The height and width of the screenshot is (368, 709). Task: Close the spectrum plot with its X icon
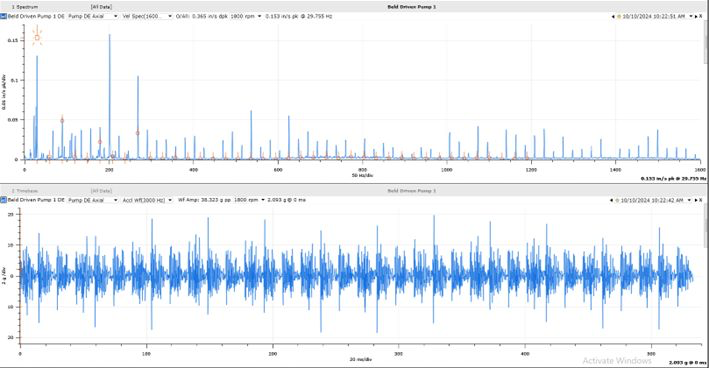pos(701,16)
